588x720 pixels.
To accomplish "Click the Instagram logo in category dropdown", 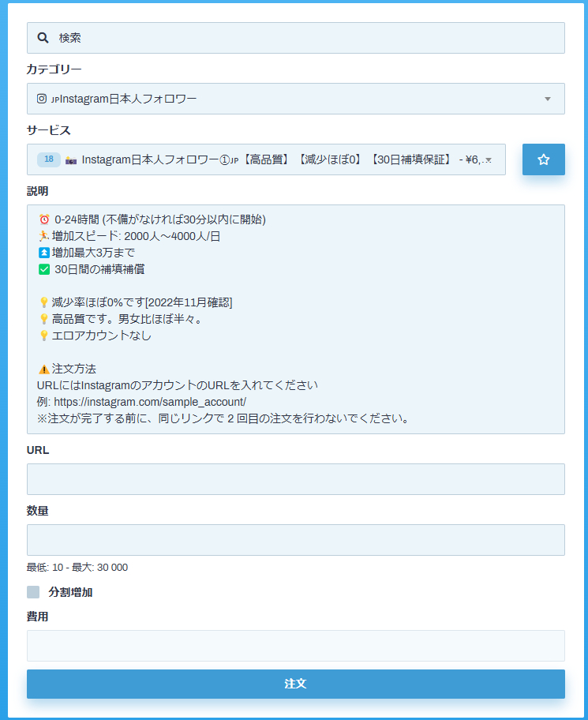I will click(42, 99).
